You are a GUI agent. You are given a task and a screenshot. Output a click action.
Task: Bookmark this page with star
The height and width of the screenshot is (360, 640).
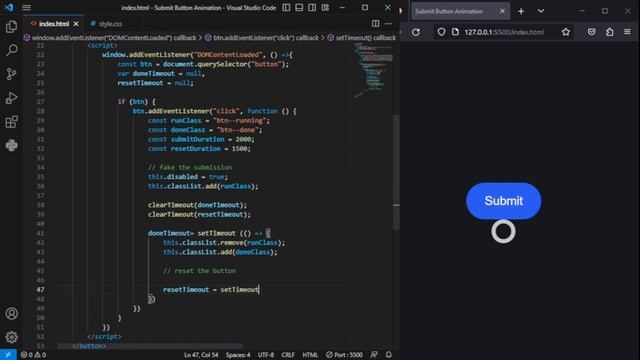pos(566,32)
